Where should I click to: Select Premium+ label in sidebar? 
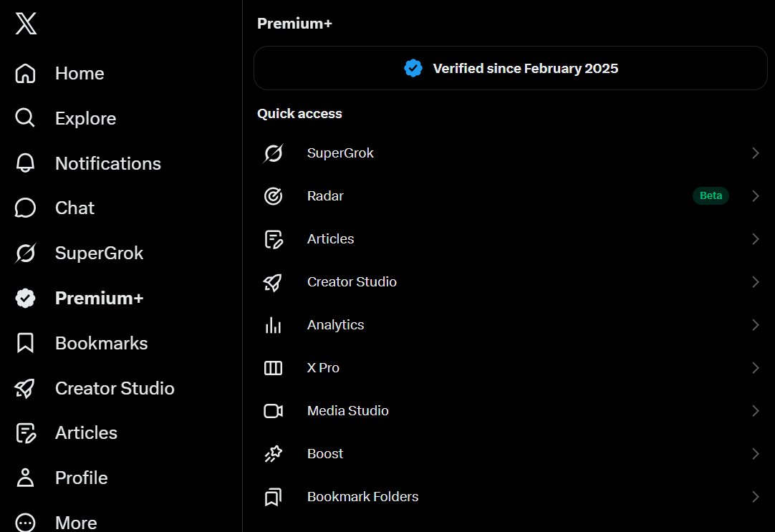coord(100,298)
